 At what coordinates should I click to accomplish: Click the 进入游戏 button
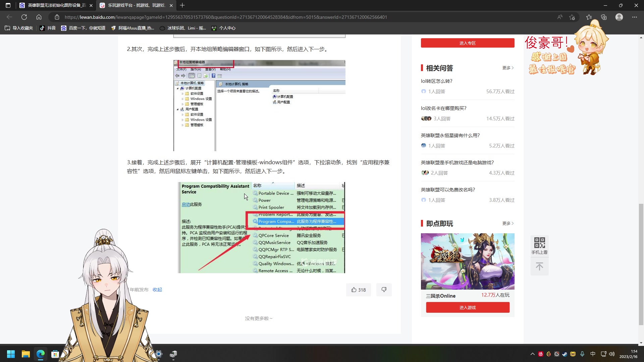pyautogui.click(x=468, y=307)
